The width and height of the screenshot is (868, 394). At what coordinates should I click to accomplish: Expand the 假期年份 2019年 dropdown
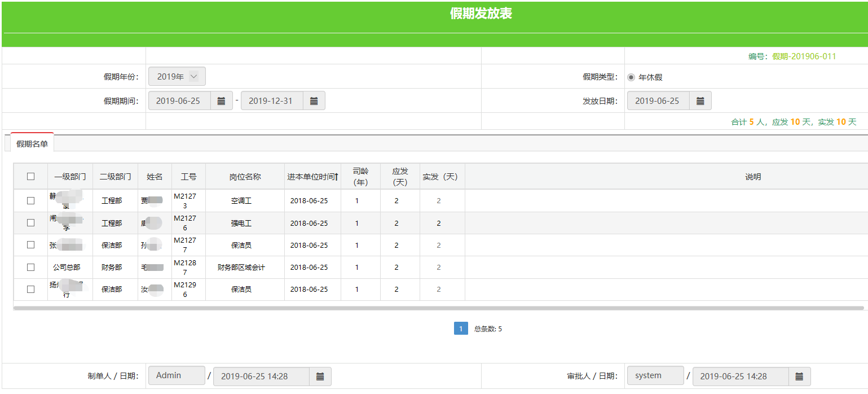(177, 77)
